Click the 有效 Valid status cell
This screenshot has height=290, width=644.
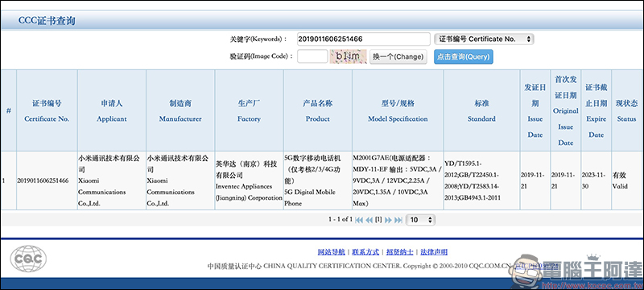pos(627,180)
